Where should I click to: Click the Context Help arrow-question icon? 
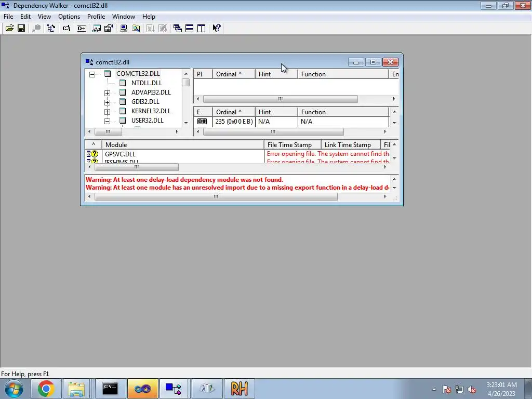pos(217,28)
